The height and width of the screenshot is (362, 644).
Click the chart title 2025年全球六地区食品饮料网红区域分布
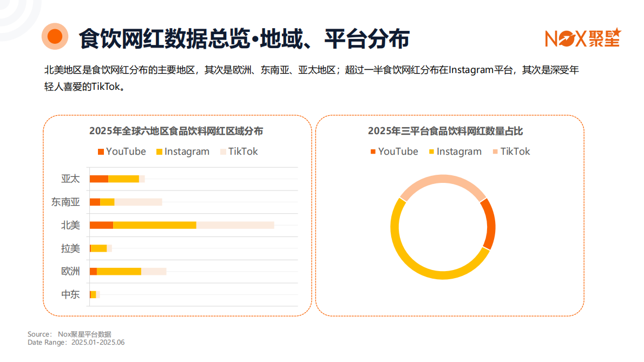click(x=176, y=131)
